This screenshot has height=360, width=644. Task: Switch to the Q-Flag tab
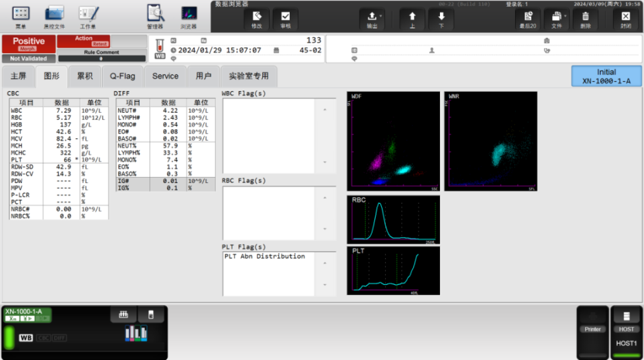pos(123,76)
